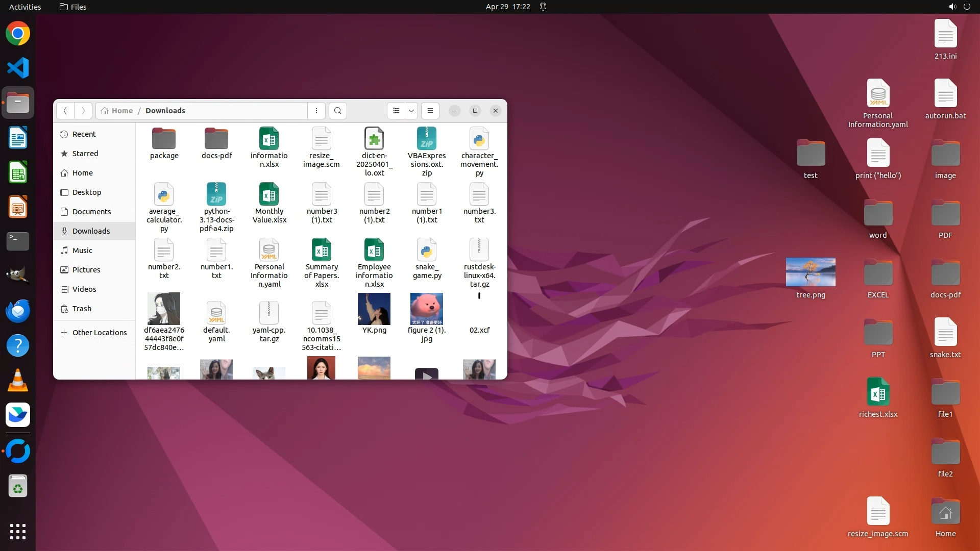Click the search icon in Files toolbar
Viewport: 980px width, 551px height.
(337, 111)
